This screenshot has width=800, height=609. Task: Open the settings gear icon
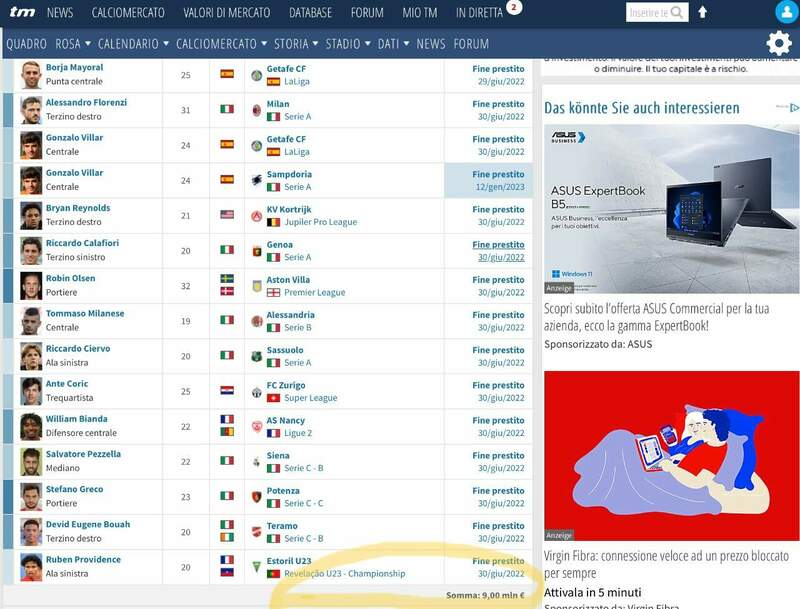[x=777, y=44]
